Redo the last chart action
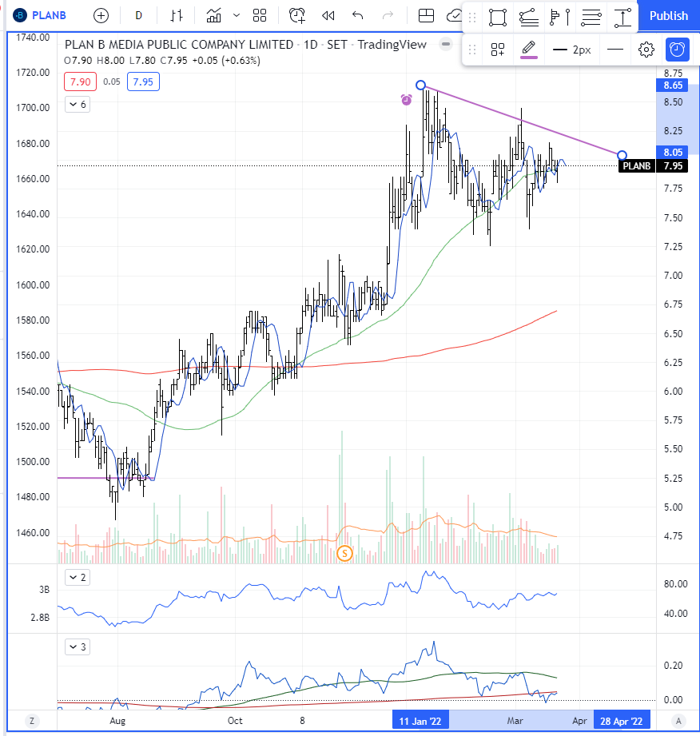 pos(388,16)
